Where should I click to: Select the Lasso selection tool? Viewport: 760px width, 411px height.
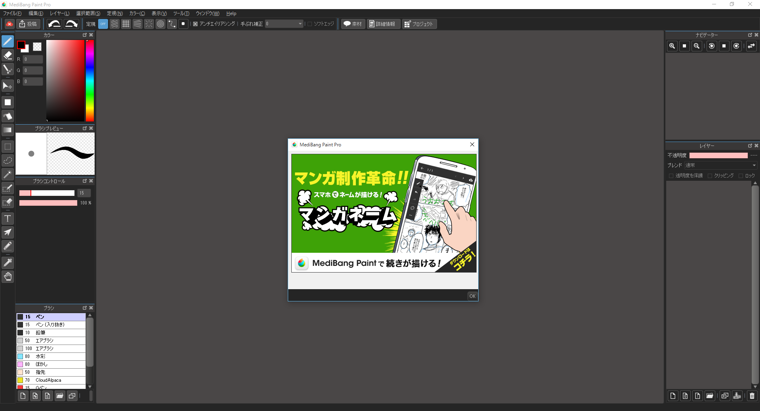click(x=8, y=160)
